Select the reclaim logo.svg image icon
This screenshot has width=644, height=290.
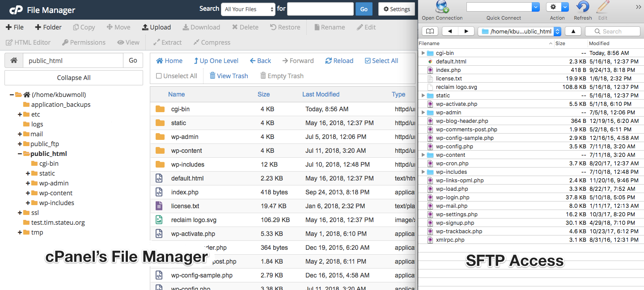(x=159, y=220)
